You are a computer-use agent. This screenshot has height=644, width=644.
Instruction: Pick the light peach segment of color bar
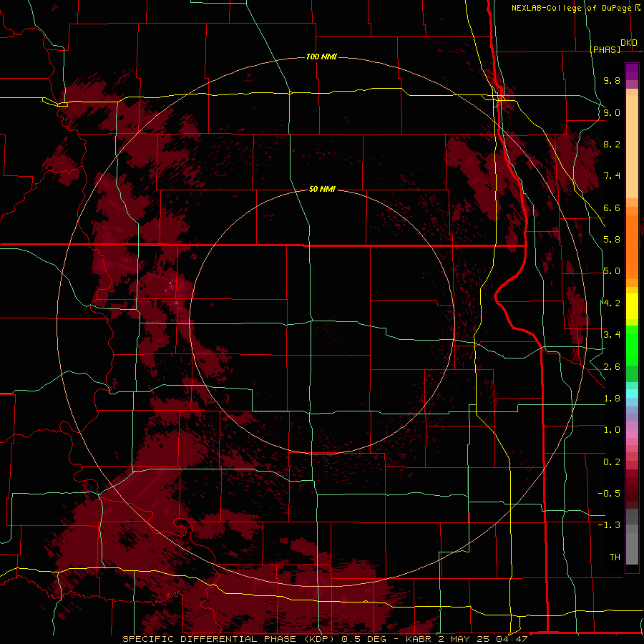point(632,147)
